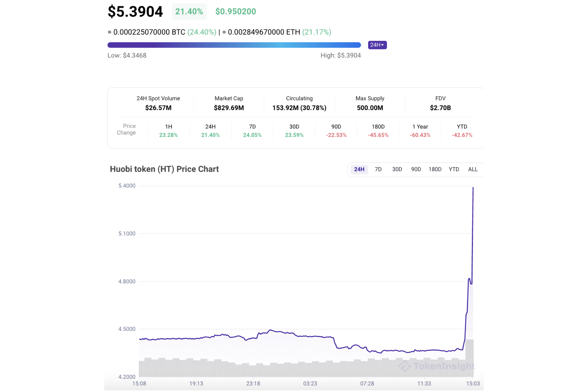Screen dimensions: 588x392
Task: Open the 24H price range dropdown
Action: click(377, 45)
